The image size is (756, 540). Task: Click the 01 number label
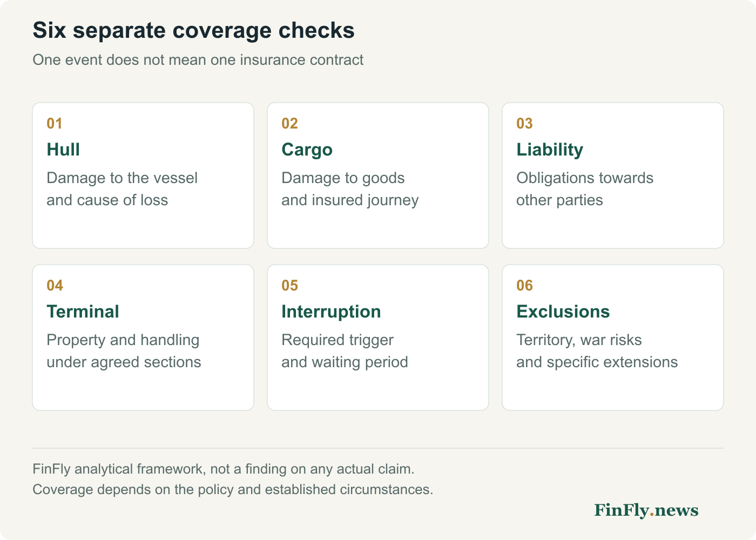[55, 124]
